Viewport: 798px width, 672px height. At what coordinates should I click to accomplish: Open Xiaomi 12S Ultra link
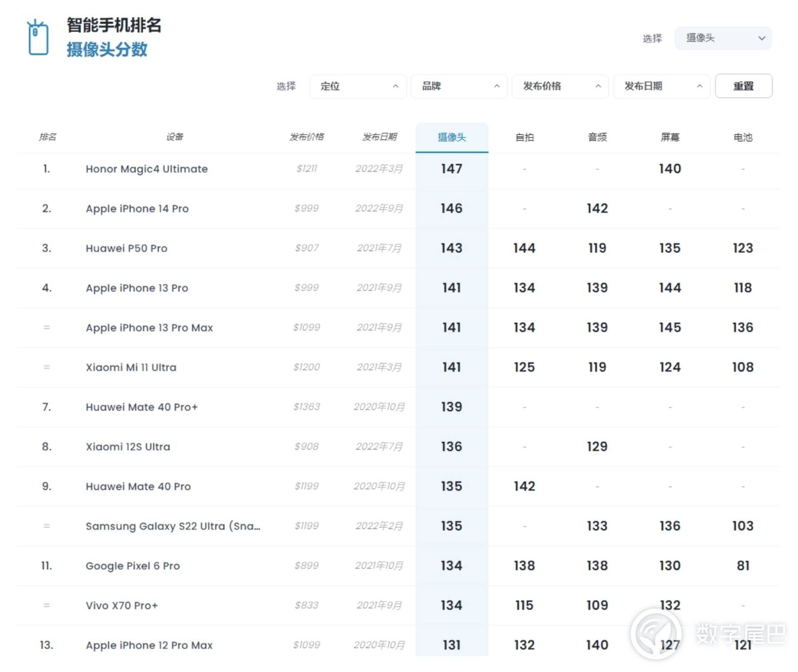click(x=128, y=447)
